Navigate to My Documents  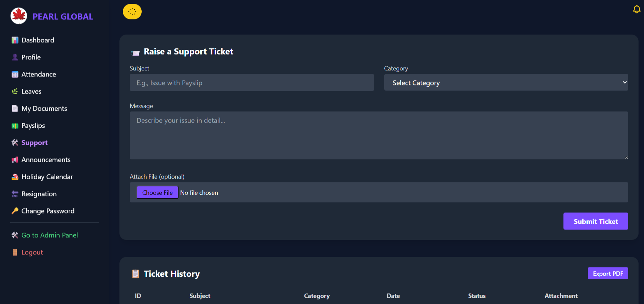(44, 109)
